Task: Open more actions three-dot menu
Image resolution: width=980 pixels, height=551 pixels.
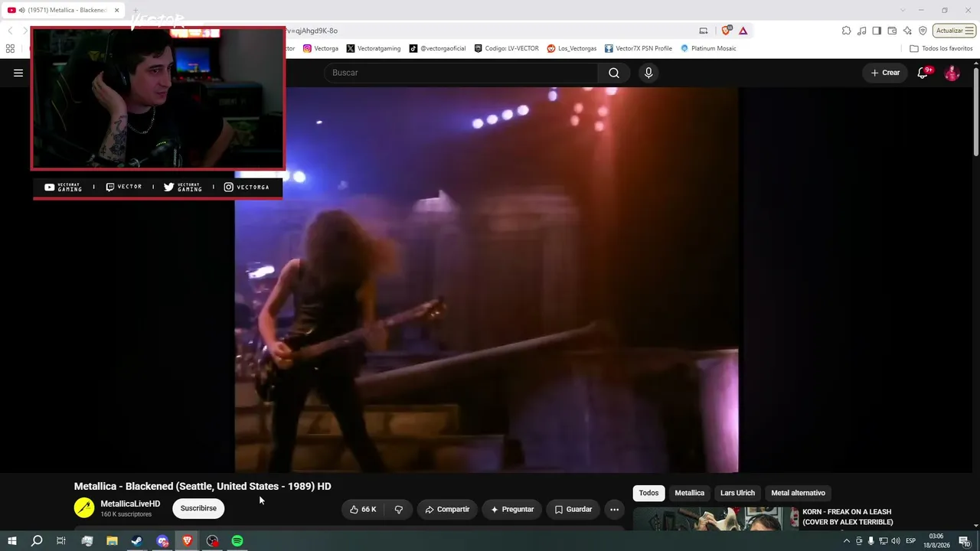Action: (x=614, y=509)
